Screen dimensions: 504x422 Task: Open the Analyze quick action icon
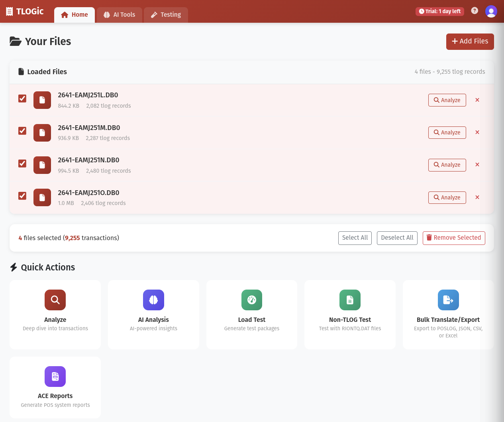pos(55,300)
